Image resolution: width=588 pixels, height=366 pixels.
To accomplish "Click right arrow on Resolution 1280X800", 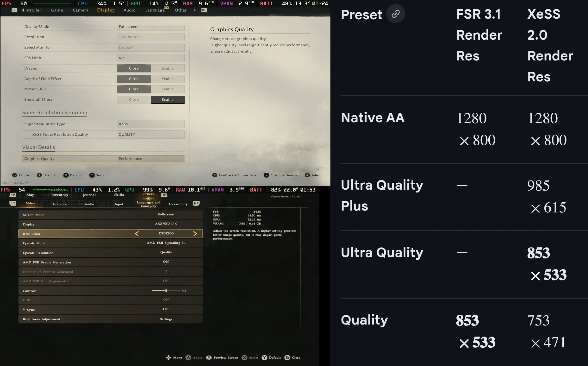I will pyautogui.click(x=195, y=234).
